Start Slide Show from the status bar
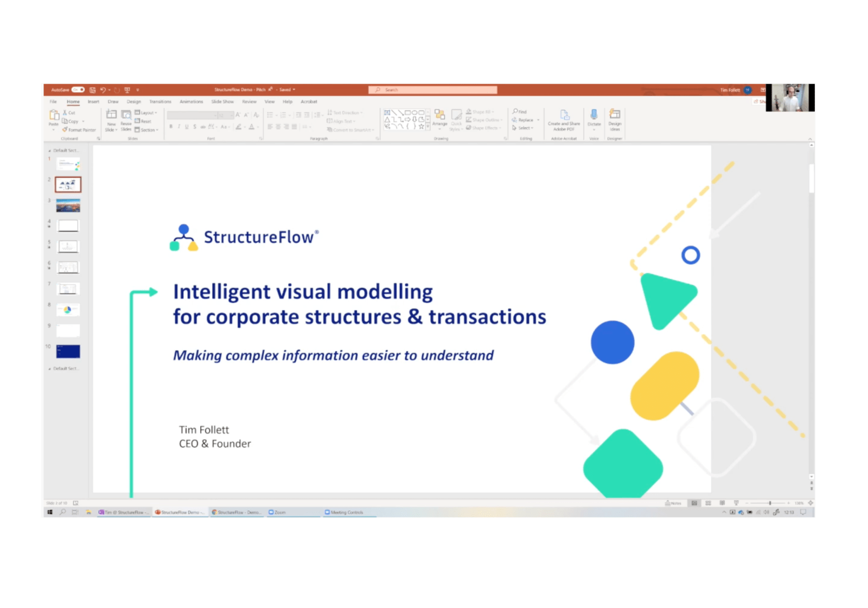The image size is (868, 608). pyautogui.click(x=737, y=503)
